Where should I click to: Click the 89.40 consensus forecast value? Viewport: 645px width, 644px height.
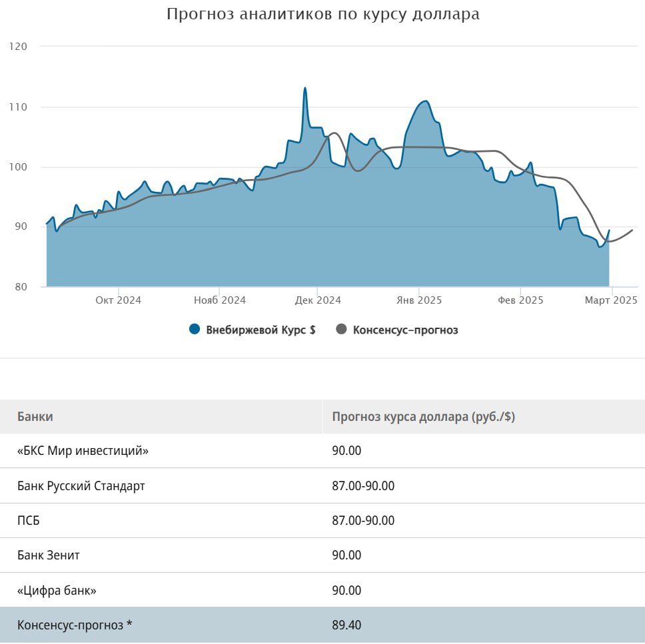coord(346,625)
